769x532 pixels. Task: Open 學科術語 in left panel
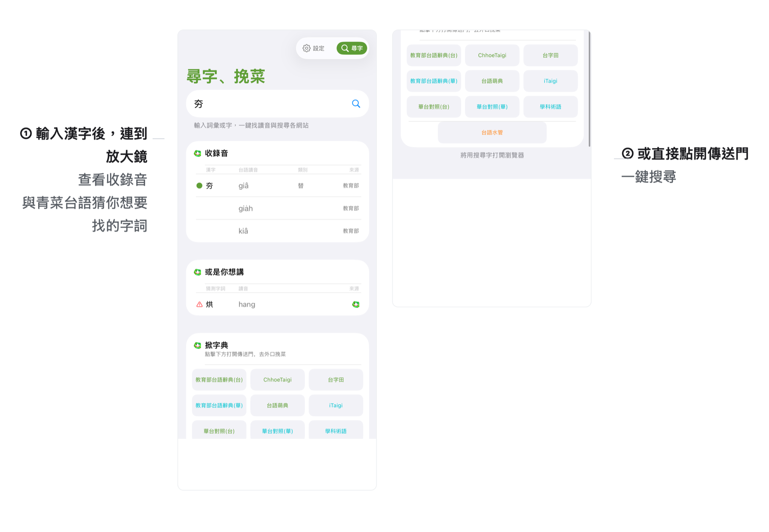(336, 430)
